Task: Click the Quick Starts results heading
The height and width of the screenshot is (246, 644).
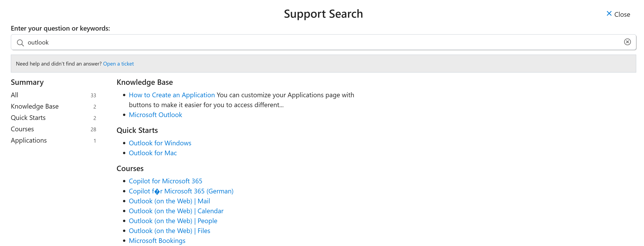Action: 137,130
